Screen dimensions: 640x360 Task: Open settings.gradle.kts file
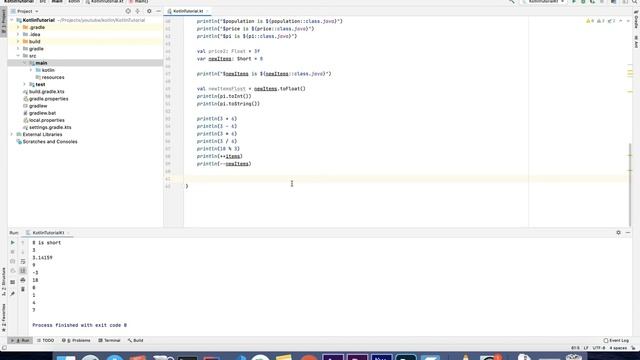coord(50,127)
